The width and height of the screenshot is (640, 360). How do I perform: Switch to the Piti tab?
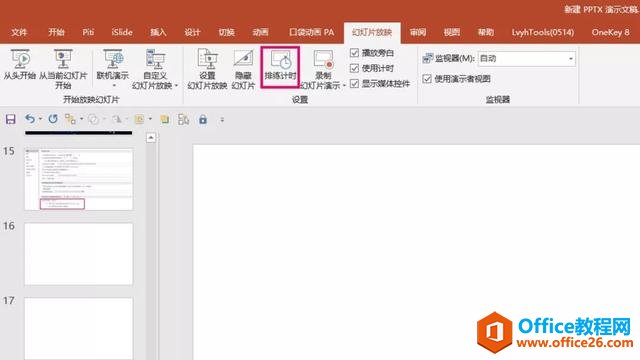pyautogui.click(x=88, y=32)
